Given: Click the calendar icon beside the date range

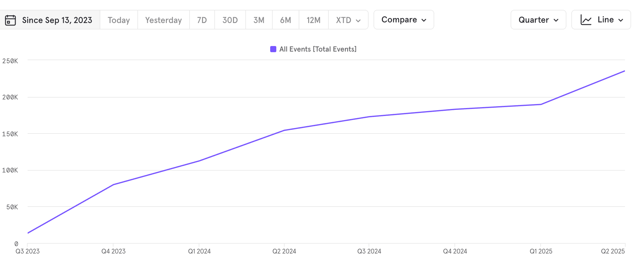Looking at the screenshot, I should point(10,20).
